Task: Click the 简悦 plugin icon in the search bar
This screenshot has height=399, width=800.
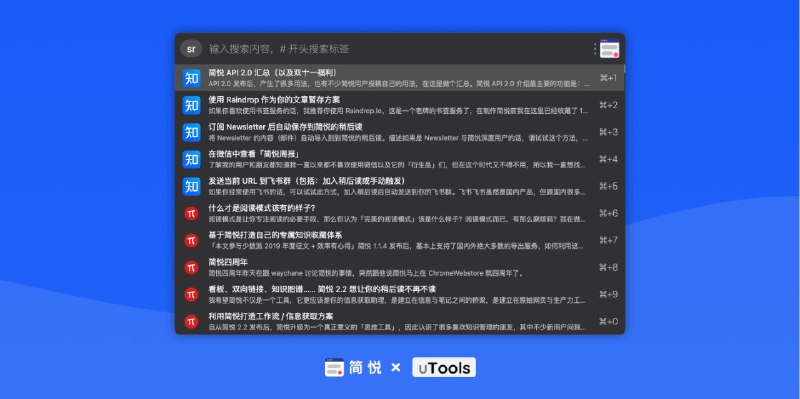Action: click(x=610, y=49)
